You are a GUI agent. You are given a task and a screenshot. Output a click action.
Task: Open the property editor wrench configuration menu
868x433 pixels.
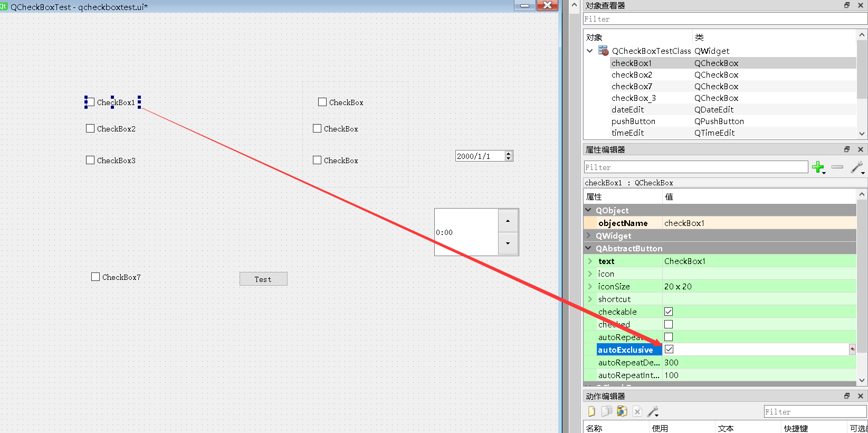(857, 167)
